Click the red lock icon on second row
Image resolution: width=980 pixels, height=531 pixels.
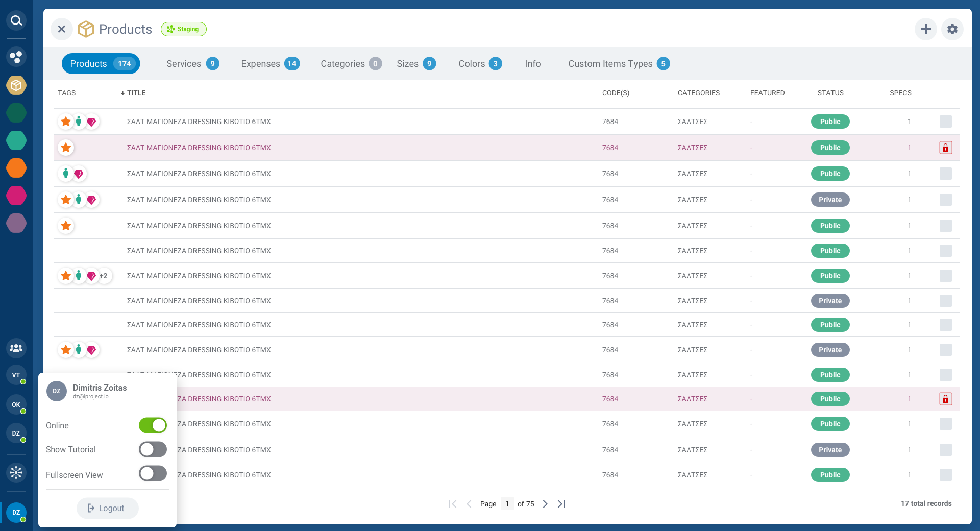pos(946,148)
